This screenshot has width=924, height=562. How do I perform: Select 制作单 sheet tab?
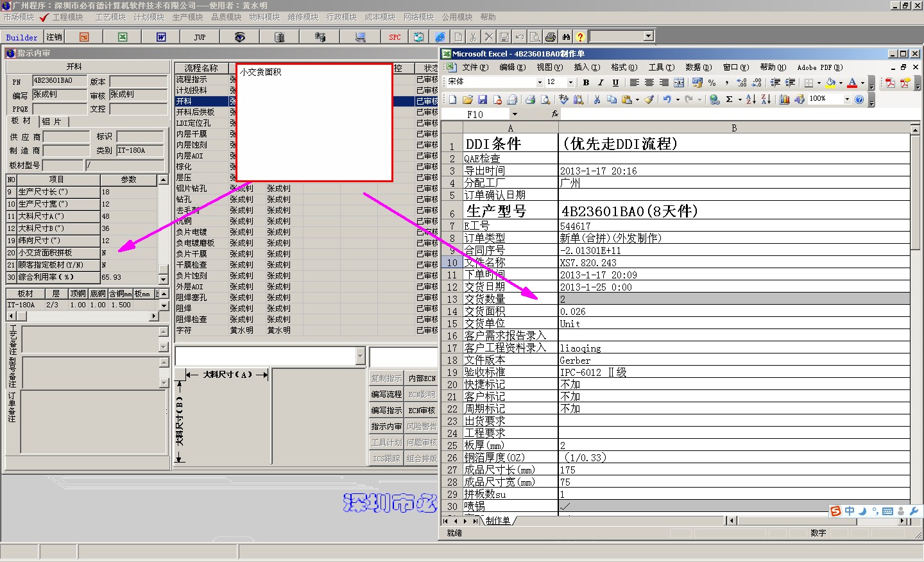pos(498,520)
